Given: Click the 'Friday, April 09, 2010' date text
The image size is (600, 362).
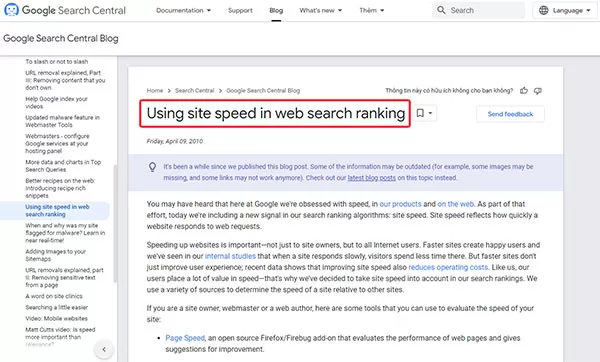Looking at the screenshot, I should pos(174,141).
